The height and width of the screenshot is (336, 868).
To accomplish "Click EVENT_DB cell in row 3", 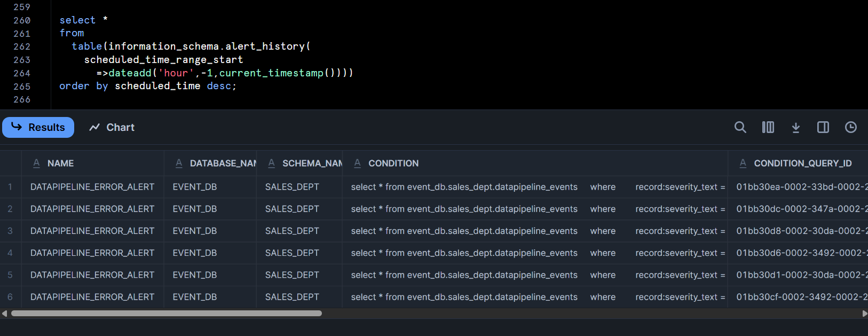I will pos(210,231).
